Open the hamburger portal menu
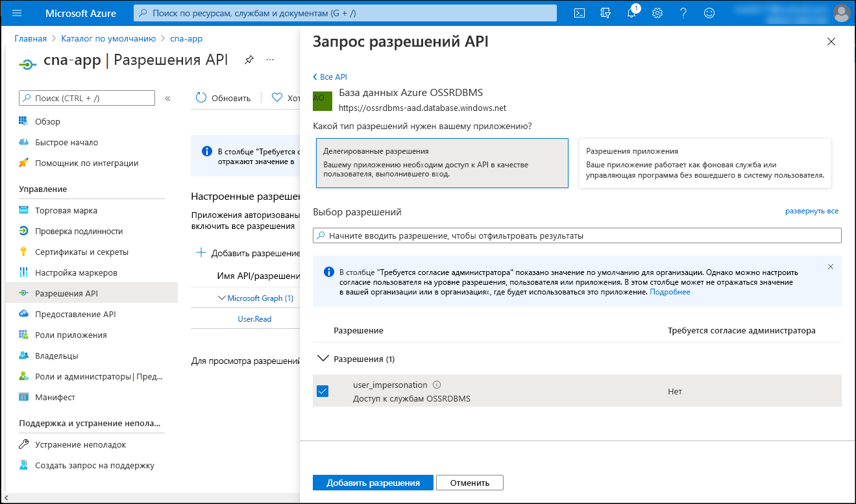Image resolution: width=856 pixels, height=504 pixels. 18,13
